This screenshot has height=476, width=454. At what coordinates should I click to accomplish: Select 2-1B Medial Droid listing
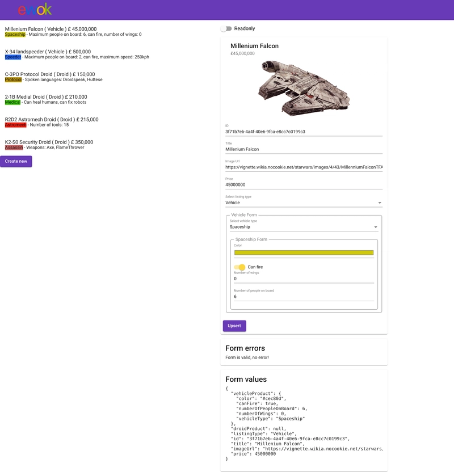(x=46, y=99)
